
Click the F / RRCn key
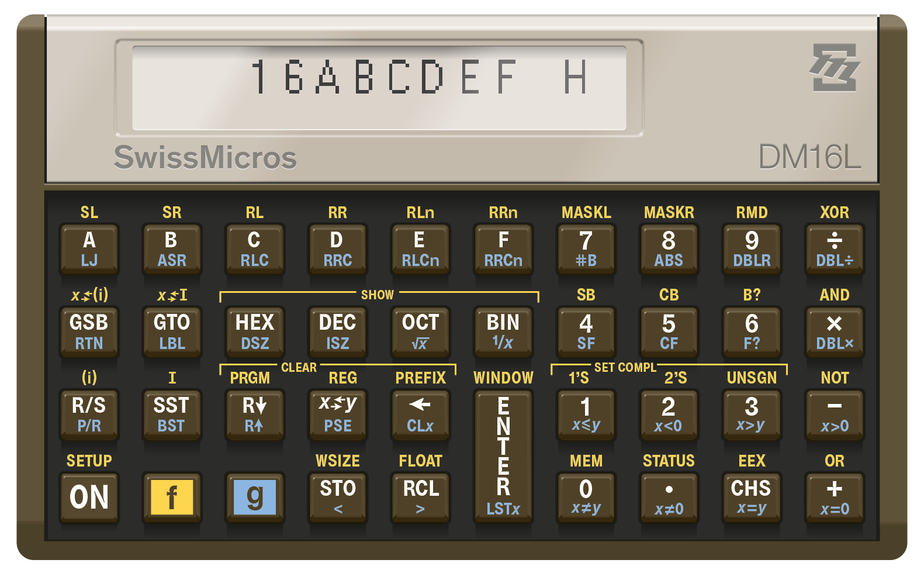[503, 249]
